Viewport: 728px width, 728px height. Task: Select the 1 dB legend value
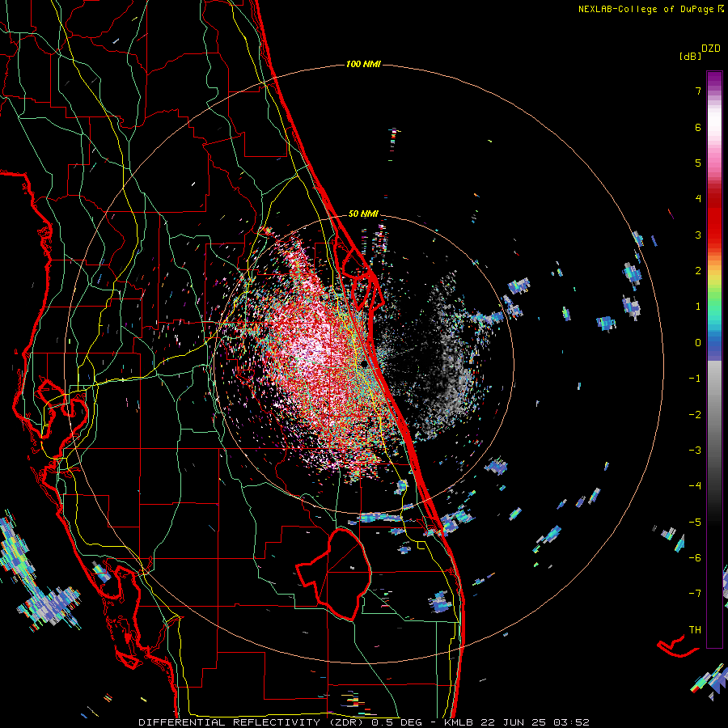click(698, 307)
